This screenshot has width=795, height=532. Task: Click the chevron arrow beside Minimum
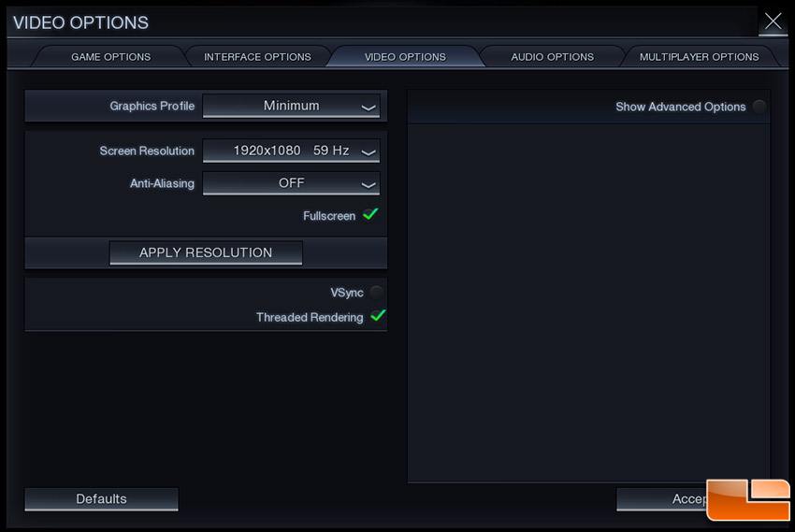pyautogui.click(x=369, y=108)
